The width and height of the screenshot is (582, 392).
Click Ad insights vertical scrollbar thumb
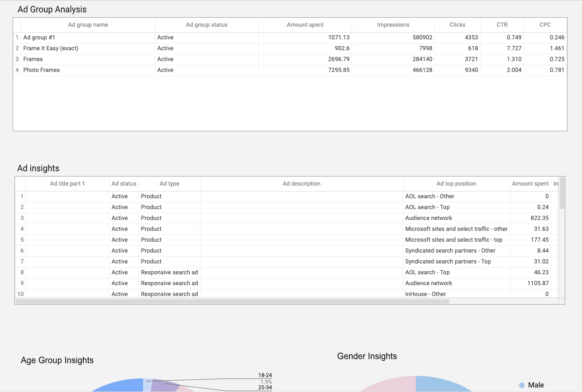click(x=562, y=193)
